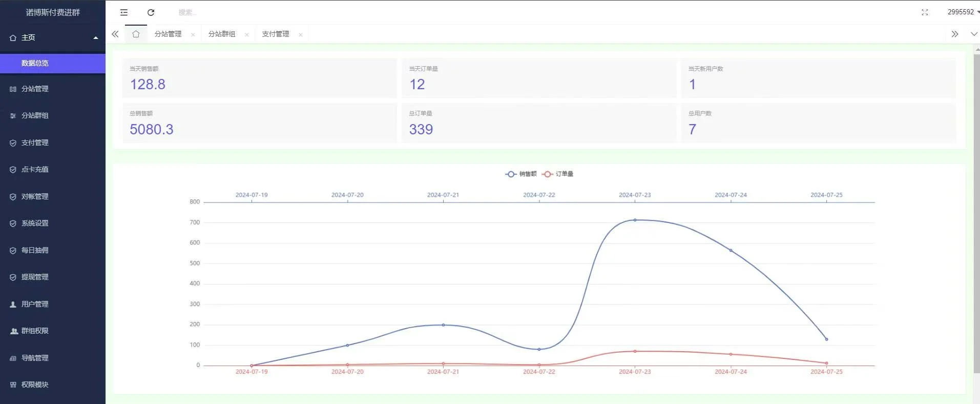The width and height of the screenshot is (980, 404).
Task: Open 权限模块 in the sidebar
Action: pyautogui.click(x=53, y=385)
